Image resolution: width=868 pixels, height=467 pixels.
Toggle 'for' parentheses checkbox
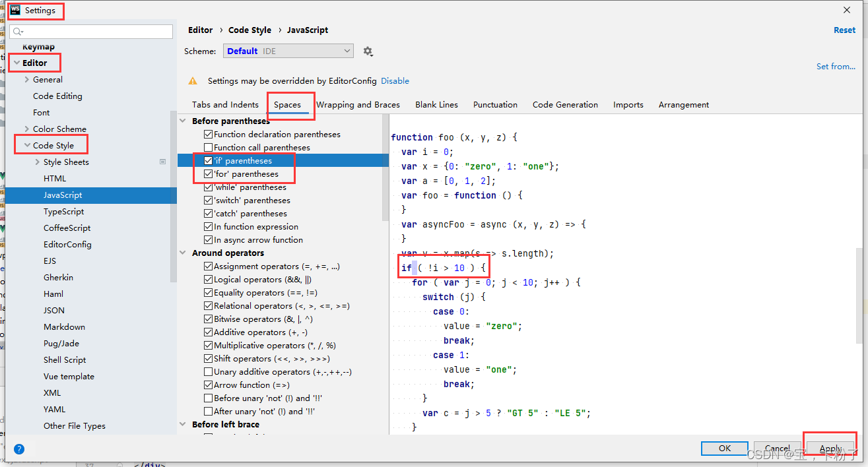(209, 174)
